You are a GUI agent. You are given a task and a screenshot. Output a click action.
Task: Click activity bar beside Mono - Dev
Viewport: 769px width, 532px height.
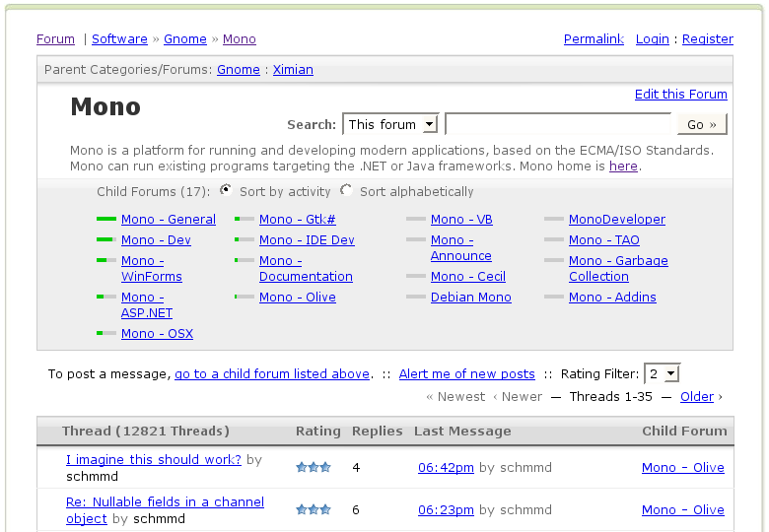click(106, 239)
